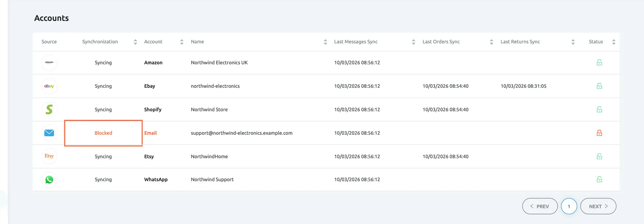
Task: Click the Source column header
Action: [x=49, y=42]
